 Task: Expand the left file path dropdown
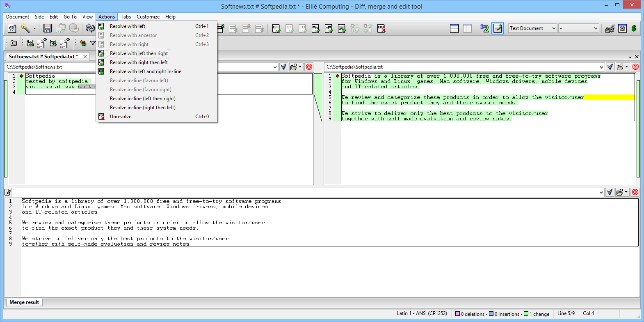pos(275,67)
